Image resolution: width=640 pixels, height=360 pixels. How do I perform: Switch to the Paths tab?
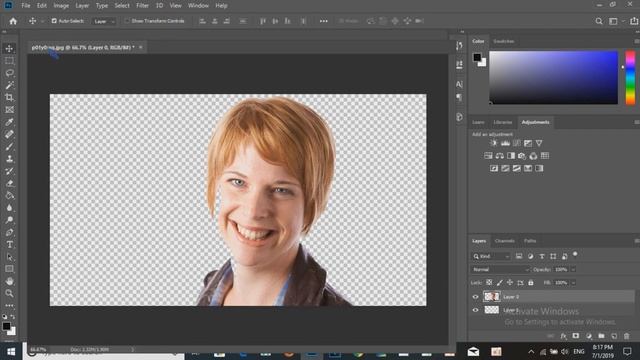(530, 241)
